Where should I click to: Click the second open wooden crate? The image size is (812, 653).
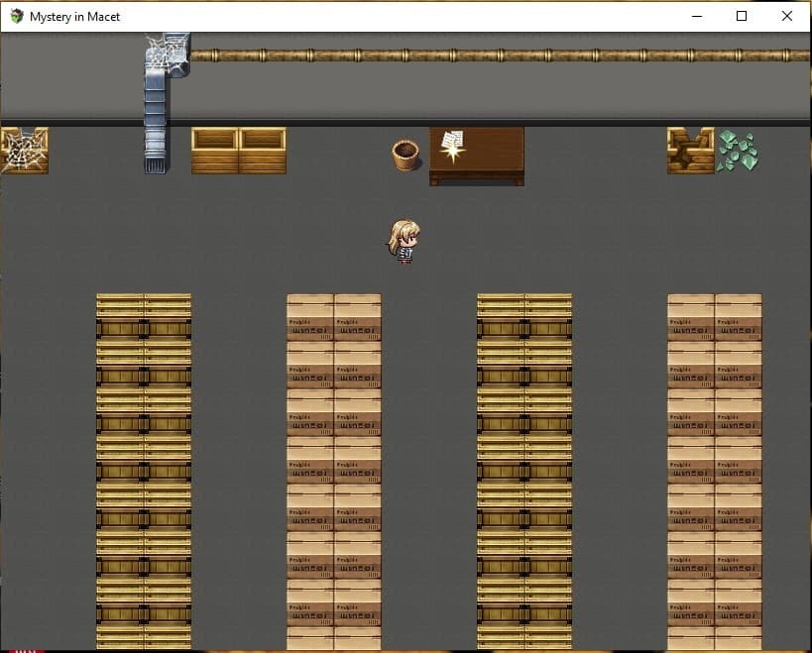(x=263, y=151)
